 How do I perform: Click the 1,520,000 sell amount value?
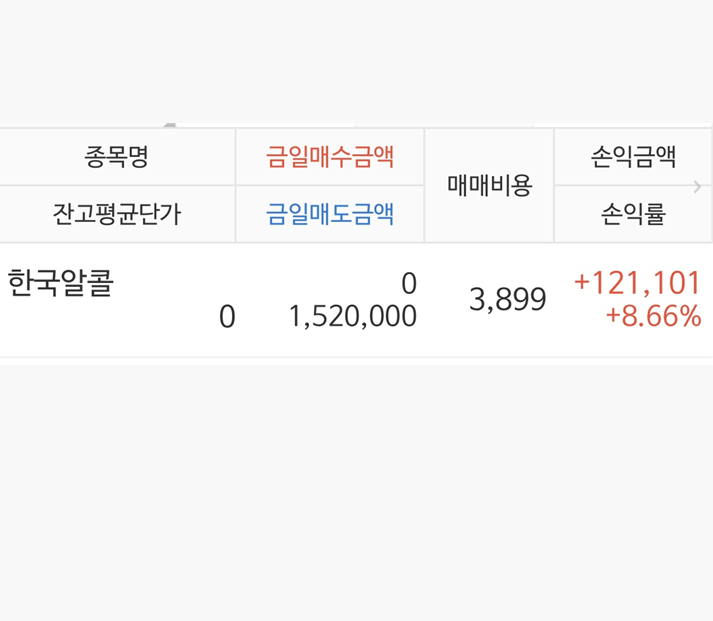pyautogui.click(x=352, y=317)
